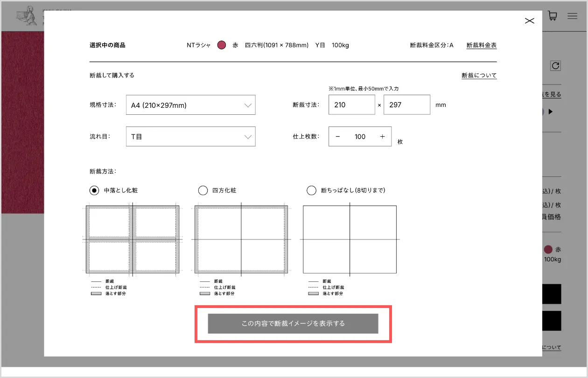The height and width of the screenshot is (378, 588).
Task: Open the shopping cart icon
Action: click(552, 16)
